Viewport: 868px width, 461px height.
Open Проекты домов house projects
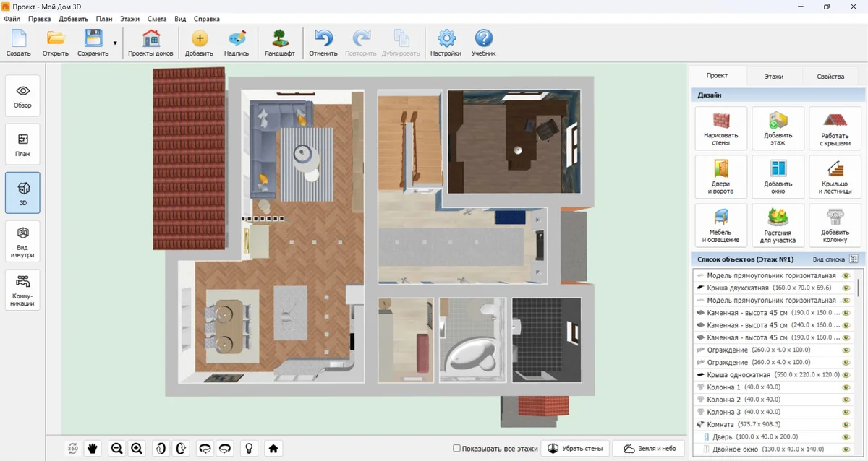(x=150, y=43)
